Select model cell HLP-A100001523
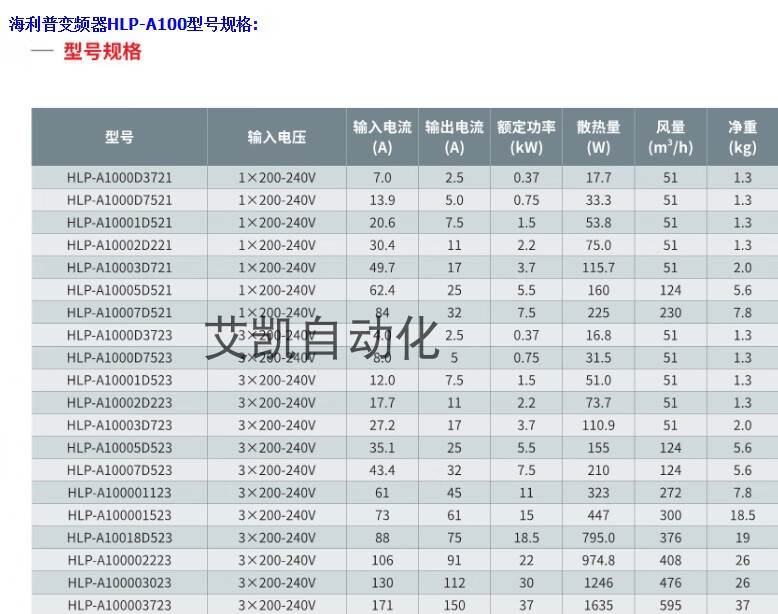 point(119,515)
